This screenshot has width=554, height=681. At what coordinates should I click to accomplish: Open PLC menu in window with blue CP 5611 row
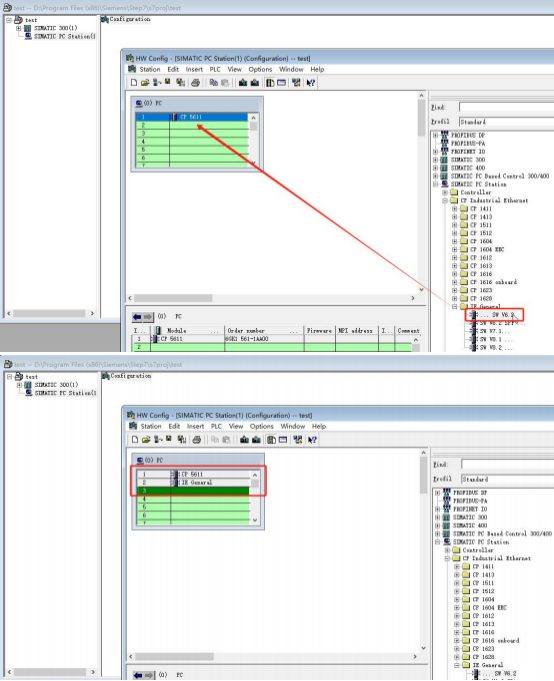coord(215,69)
